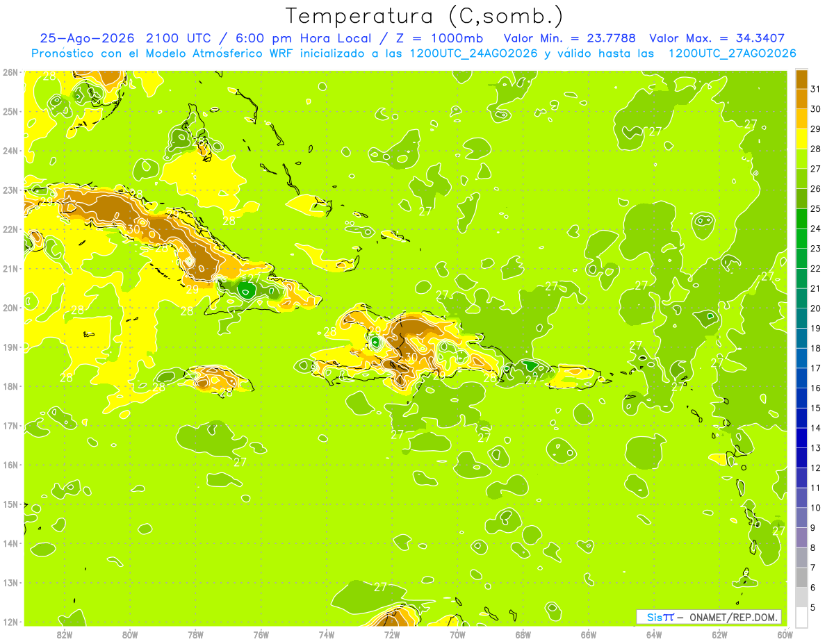Click the 70W longitude axis label

tap(457, 634)
